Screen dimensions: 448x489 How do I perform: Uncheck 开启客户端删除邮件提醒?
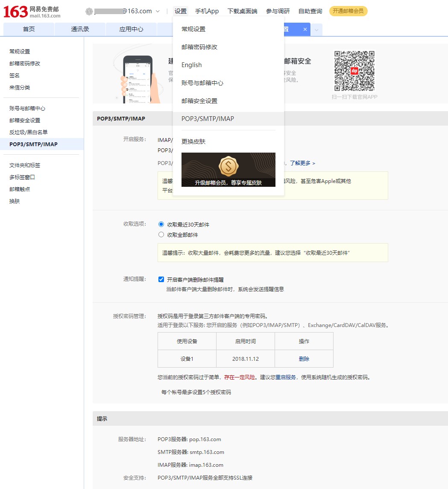pyautogui.click(x=161, y=279)
